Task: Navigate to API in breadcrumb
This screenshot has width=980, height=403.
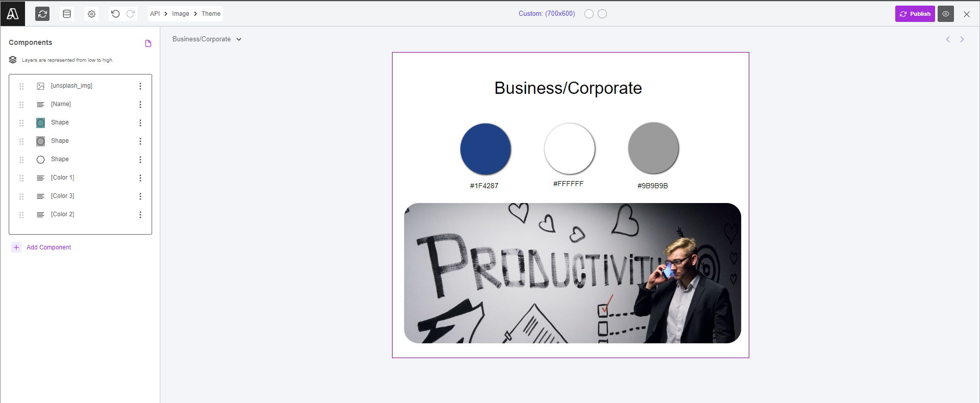Action: 155,14
